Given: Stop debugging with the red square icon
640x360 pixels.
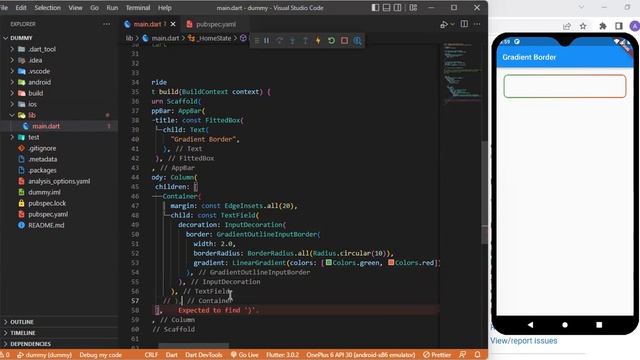Looking at the screenshot, I should pyautogui.click(x=344, y=40).
